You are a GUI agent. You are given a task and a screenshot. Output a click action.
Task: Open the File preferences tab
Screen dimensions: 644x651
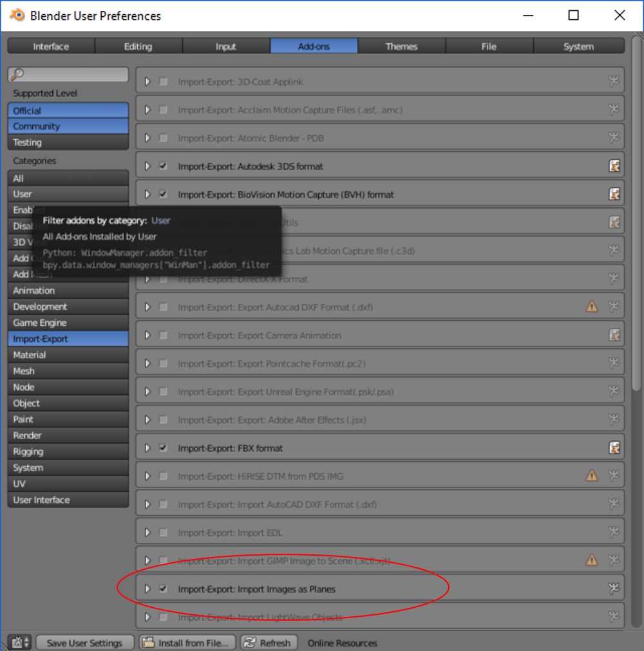click(489, 46)
